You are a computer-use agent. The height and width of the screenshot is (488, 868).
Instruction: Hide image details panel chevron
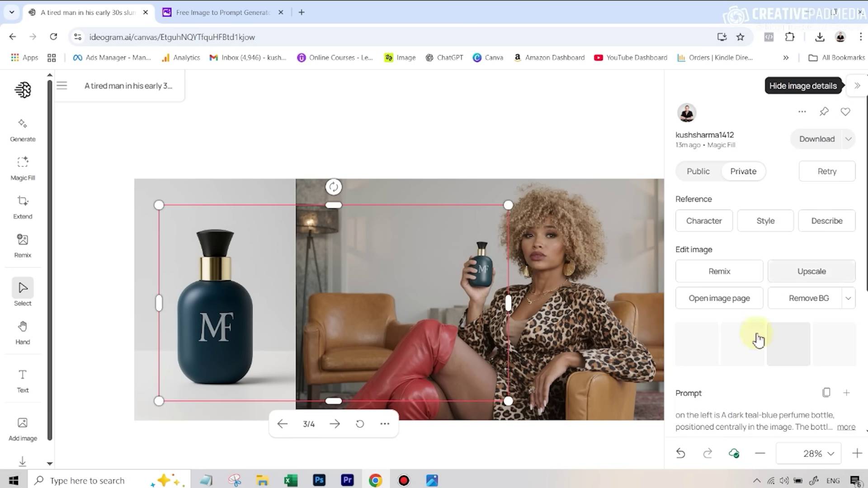pos(857,85)
